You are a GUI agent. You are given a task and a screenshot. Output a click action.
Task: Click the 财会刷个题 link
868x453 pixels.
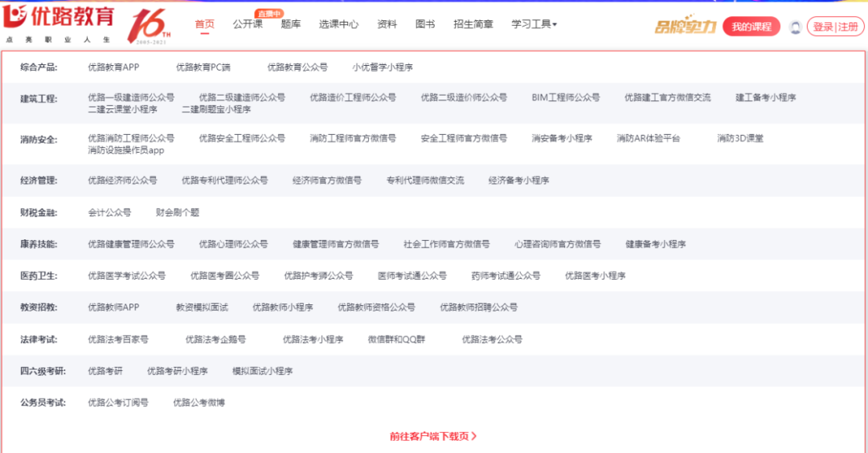click(x=178, y=213)
